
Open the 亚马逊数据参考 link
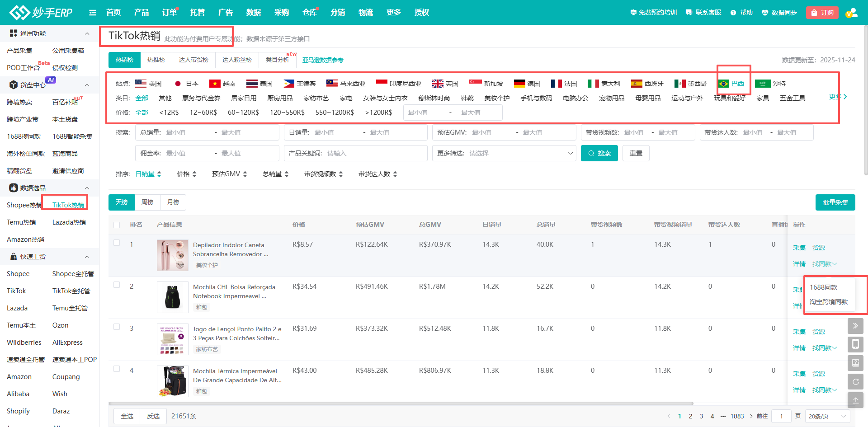(323, 61)
